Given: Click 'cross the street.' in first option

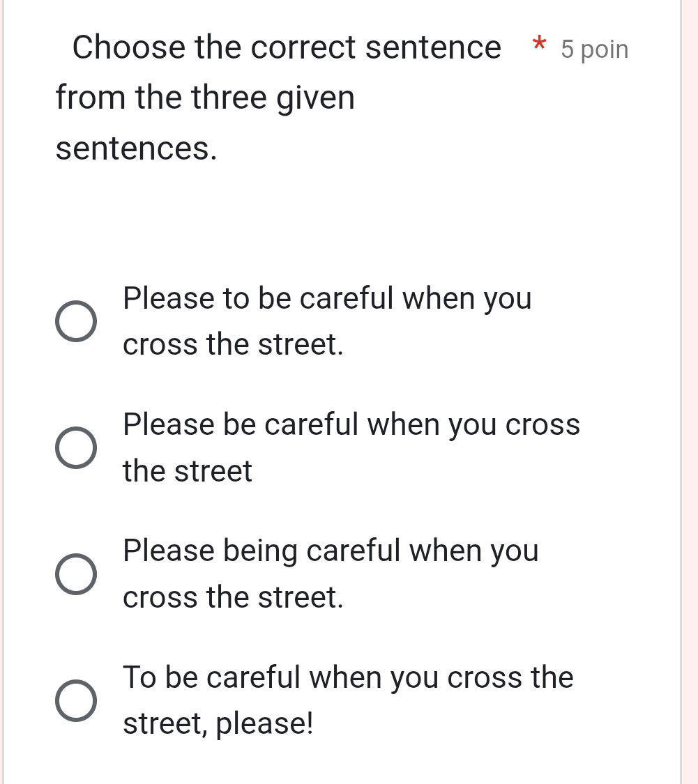Looking at the screenshot, I should [233, 344].
